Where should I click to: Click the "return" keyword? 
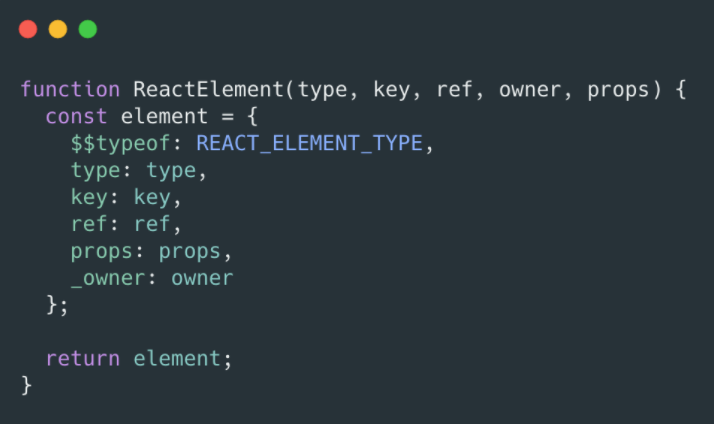coord(83,358)
